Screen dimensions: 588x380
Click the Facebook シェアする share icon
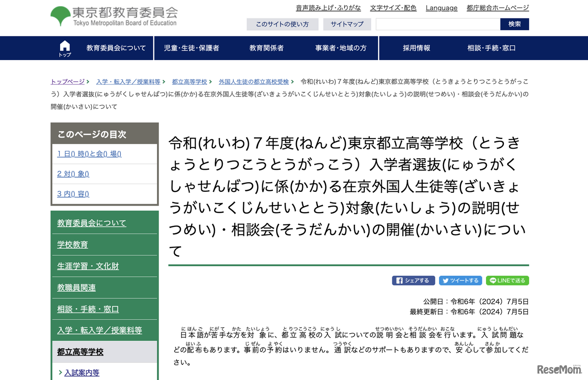click(413, 280)
